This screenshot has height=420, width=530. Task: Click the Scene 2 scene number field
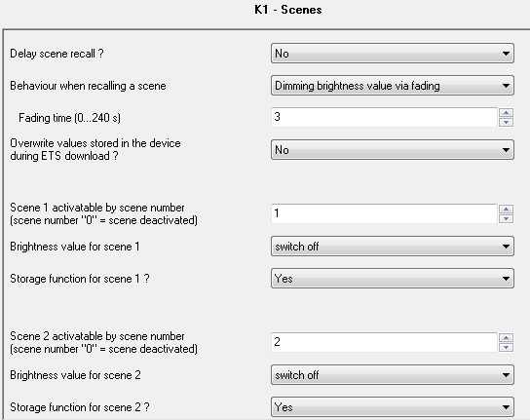384,342
